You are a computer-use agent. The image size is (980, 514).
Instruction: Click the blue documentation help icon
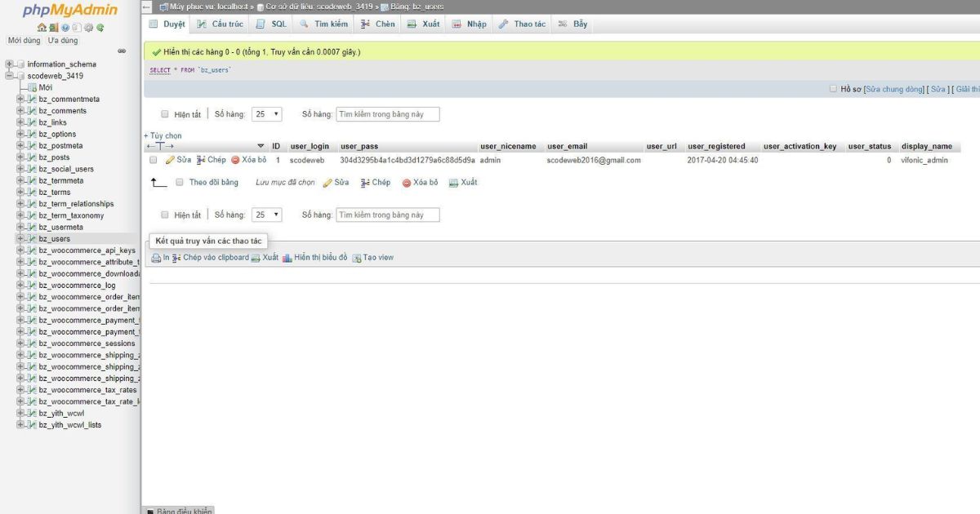65,28
